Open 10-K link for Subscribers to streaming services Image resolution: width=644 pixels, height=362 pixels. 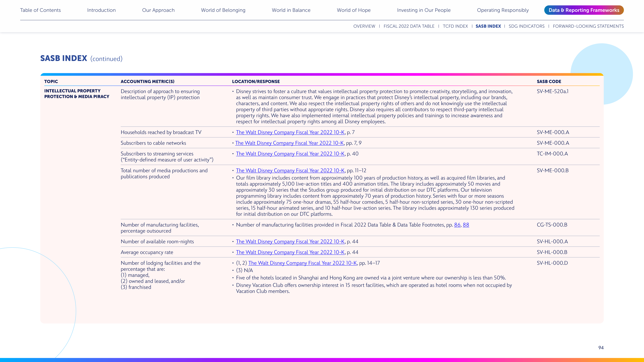click(290, 154)
